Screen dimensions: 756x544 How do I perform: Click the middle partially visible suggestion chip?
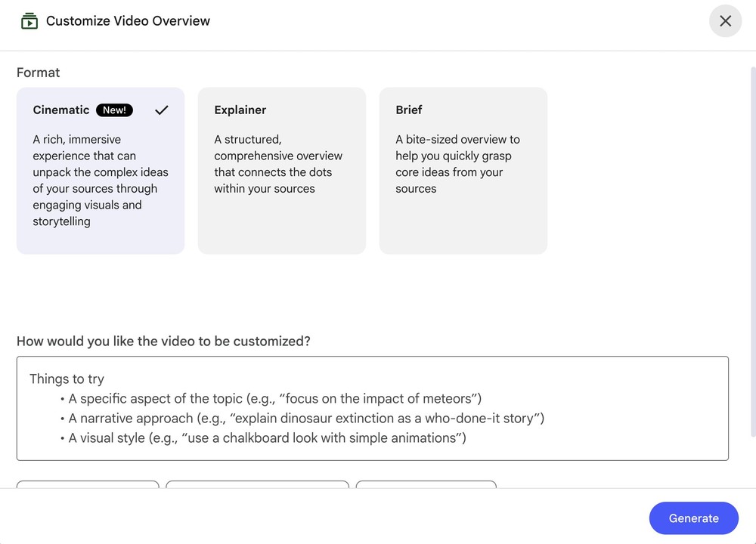pos(257,484)
